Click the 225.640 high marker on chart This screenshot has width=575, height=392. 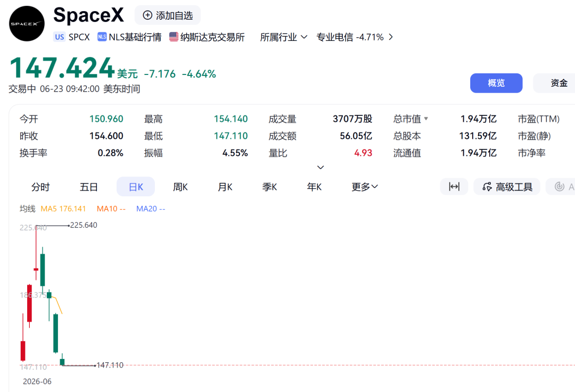(84, 225)
